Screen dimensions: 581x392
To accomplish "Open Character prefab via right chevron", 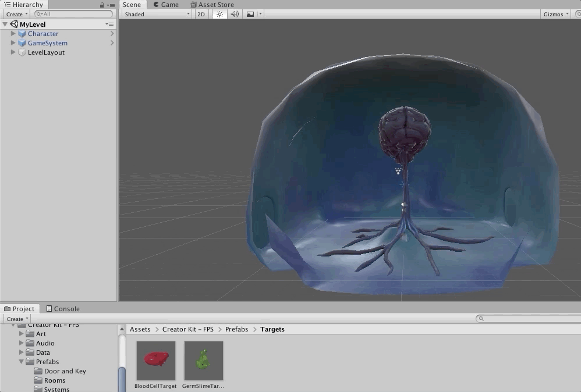I will coord(112,34).
